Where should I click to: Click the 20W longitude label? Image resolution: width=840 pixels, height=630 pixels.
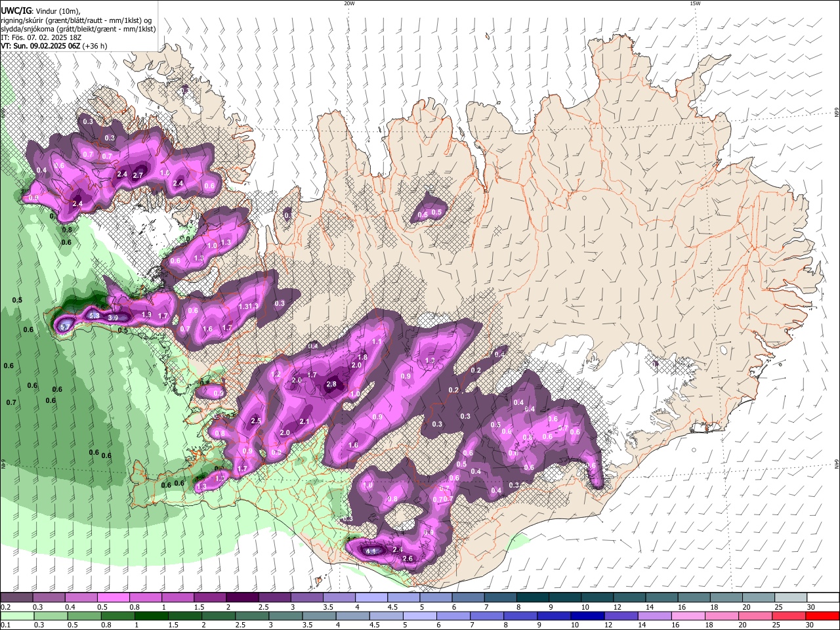point(349,3)
